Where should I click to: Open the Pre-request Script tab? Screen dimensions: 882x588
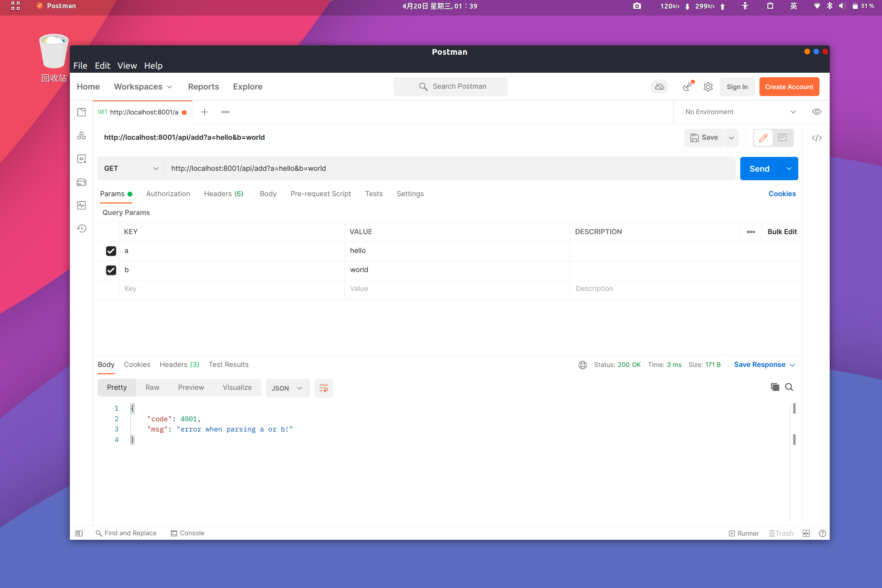point(320,194)
